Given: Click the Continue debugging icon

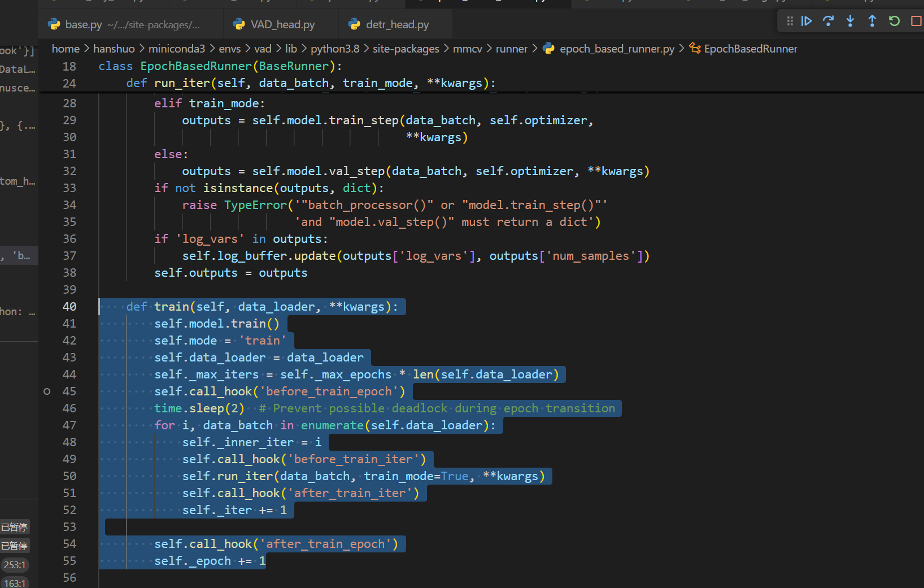Looking at the screenshot, I should tap(807, 21).
